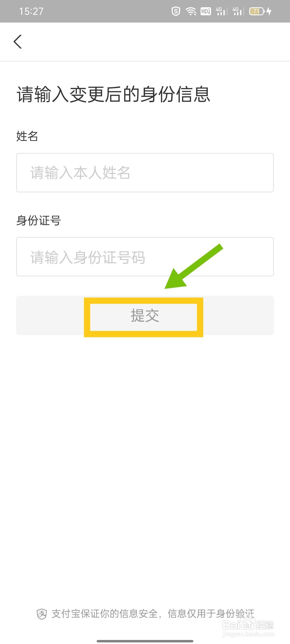This screenshot has height=644, width=290.
Task: Tap the battery level indicator showing 71
Action: coord(257,11)
